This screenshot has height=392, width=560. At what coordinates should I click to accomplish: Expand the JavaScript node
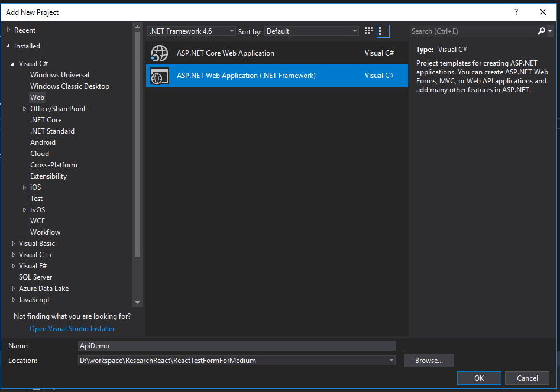point(13,300)
